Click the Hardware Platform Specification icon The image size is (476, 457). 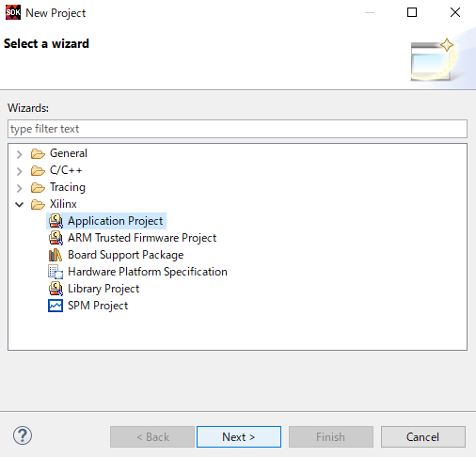click(56, 272)
